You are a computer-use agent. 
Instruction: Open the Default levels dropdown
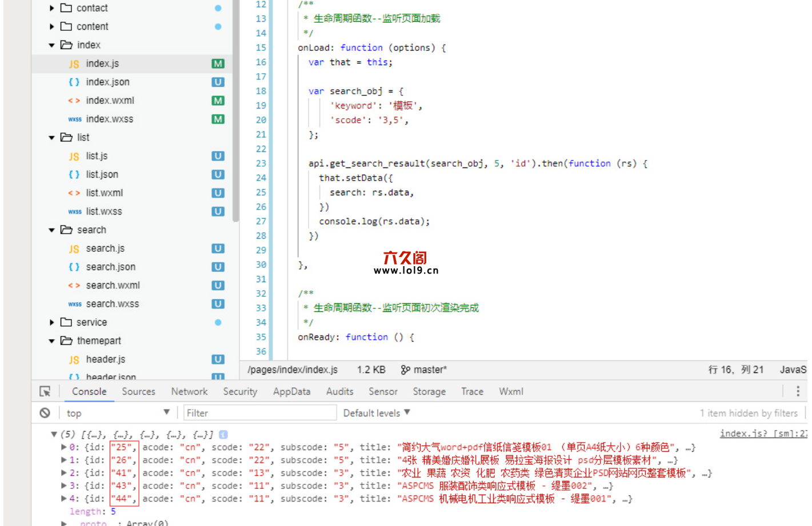pos(377,413)
